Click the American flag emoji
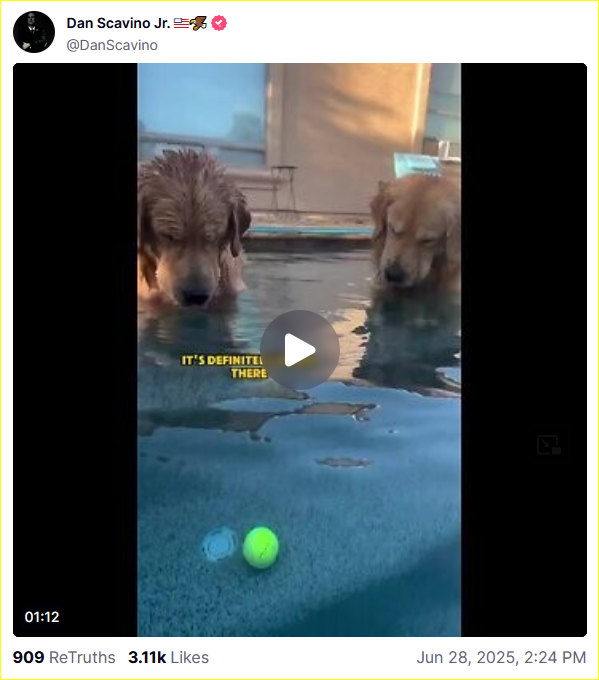The width and height of the screenshot is (599, 680). [181, 23]
